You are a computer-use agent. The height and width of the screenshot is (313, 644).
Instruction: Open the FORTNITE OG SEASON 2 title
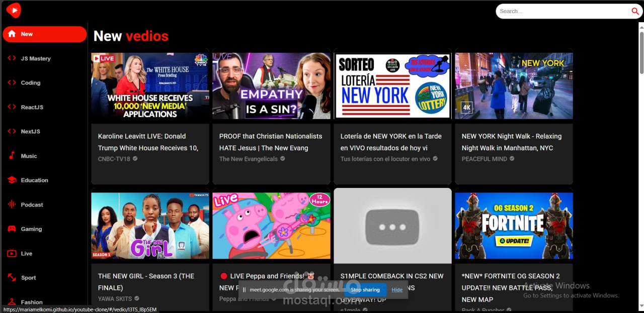point(511,288)
